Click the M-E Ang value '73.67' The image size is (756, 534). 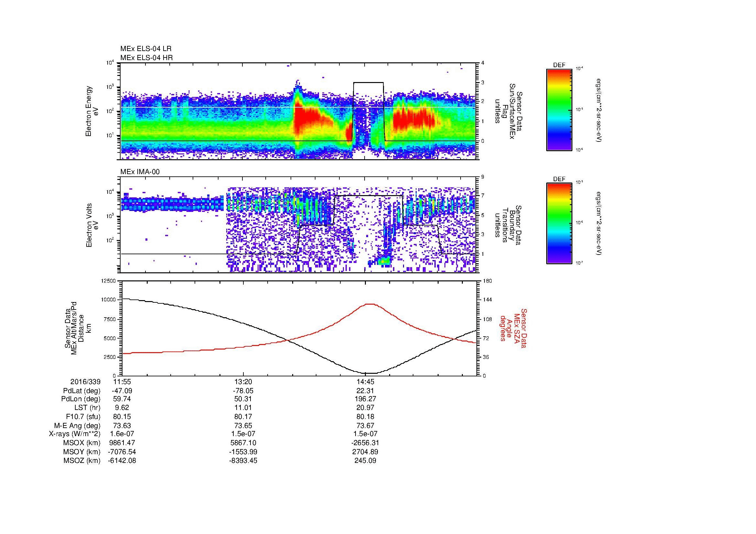pos(365,425)
